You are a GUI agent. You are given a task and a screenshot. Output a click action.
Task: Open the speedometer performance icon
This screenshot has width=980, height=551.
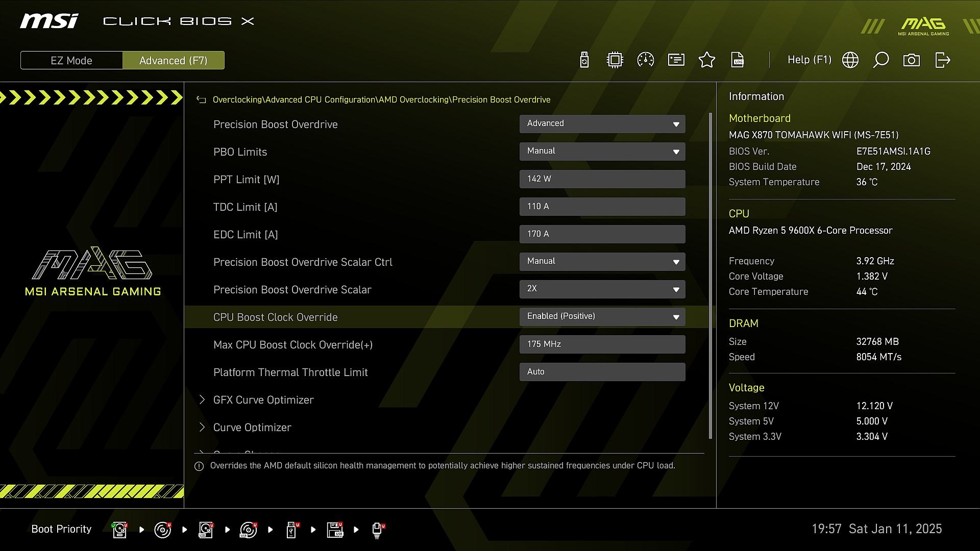(646, 60)
